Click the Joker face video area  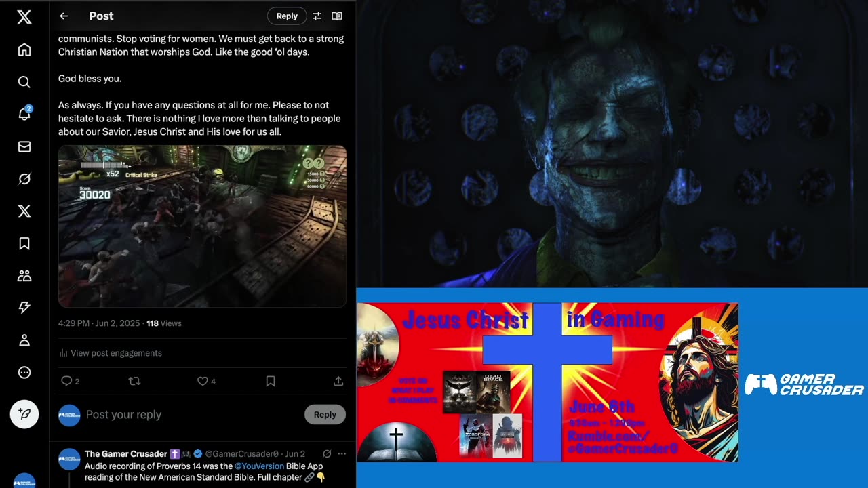click(x=612, y=144)
